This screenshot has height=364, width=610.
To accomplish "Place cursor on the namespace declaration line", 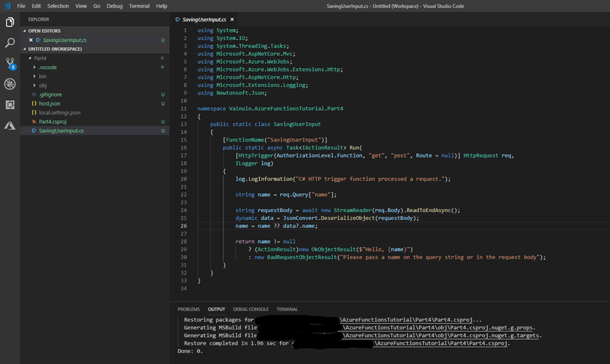I will point(270,108).
